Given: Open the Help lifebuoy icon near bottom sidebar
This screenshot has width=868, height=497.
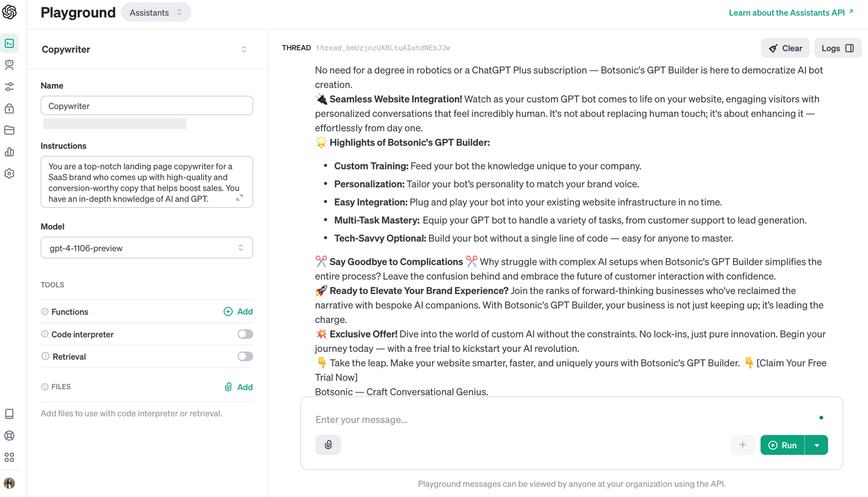Looking at the screenshot, I should [10, 436].
